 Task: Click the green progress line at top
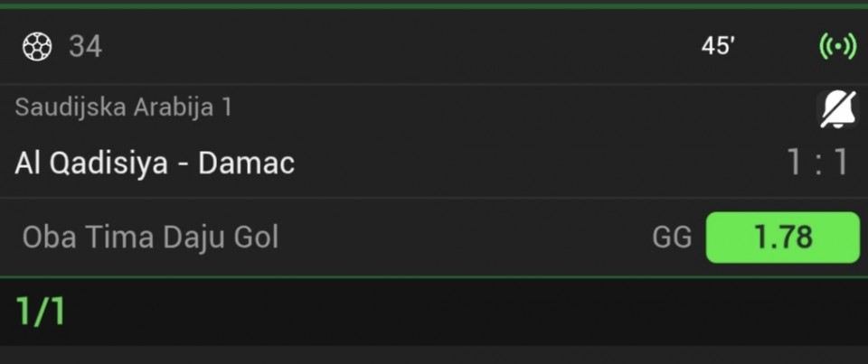click(x=434, y=5)
